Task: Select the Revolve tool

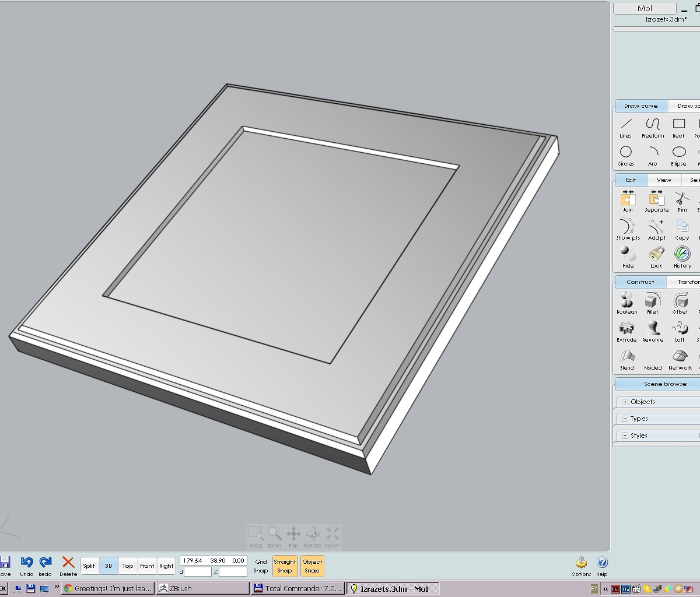Action: [652, 332]
